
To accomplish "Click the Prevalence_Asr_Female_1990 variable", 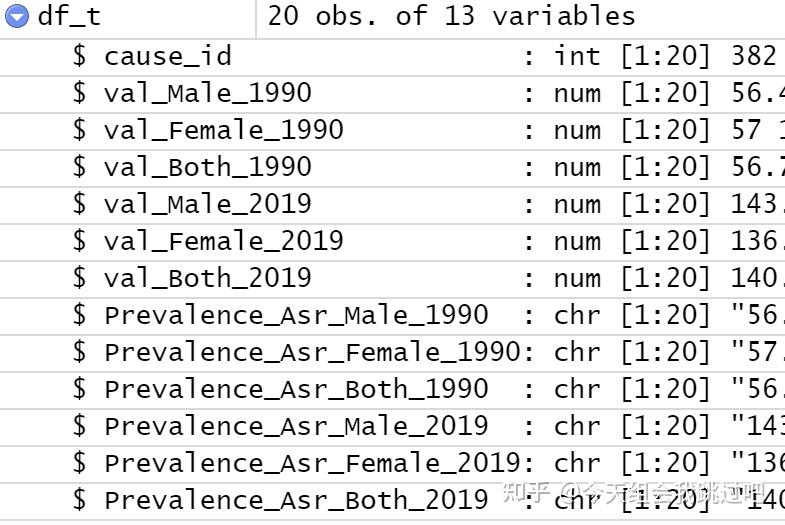I will click(312, 352).
